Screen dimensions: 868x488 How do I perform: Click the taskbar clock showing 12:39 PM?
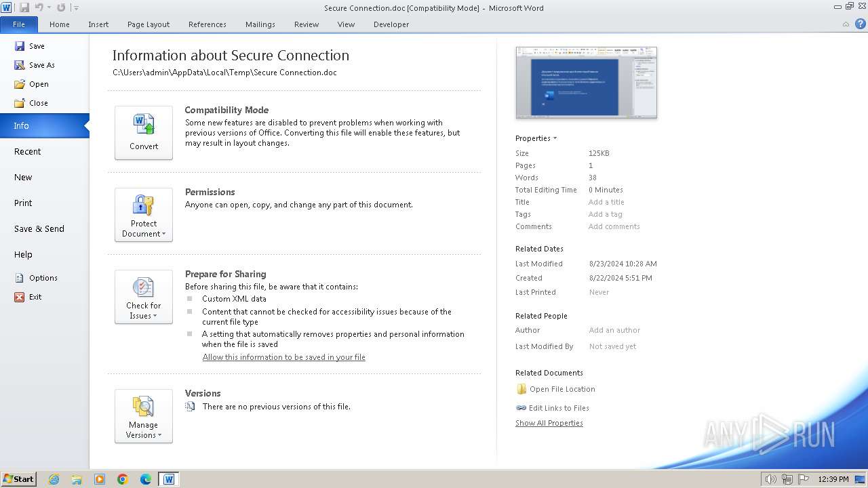pos(833,479)
